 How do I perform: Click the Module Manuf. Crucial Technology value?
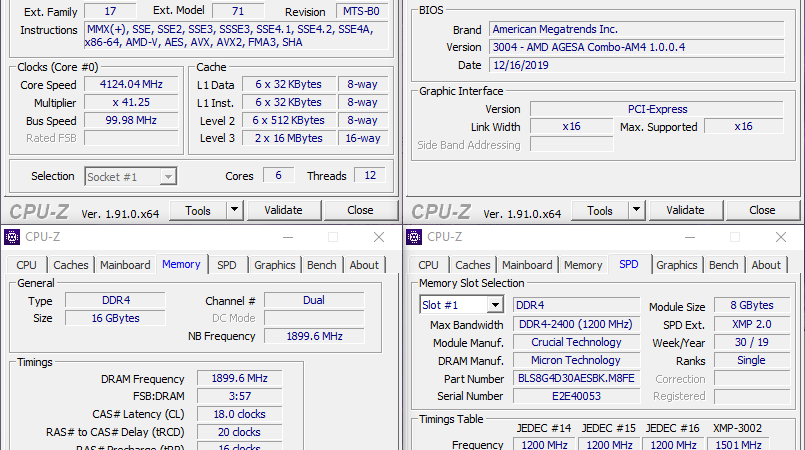pos(576,342)
